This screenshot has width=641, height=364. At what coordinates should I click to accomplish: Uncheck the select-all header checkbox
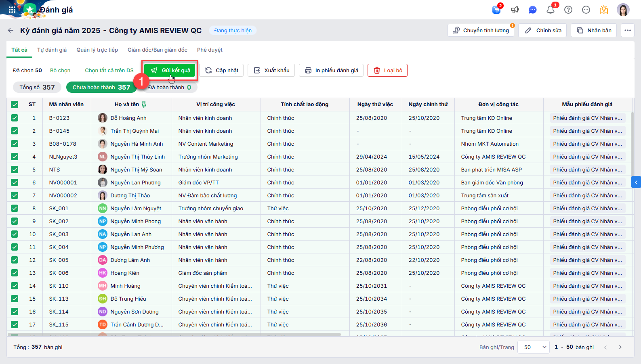(x=15, y=105)
